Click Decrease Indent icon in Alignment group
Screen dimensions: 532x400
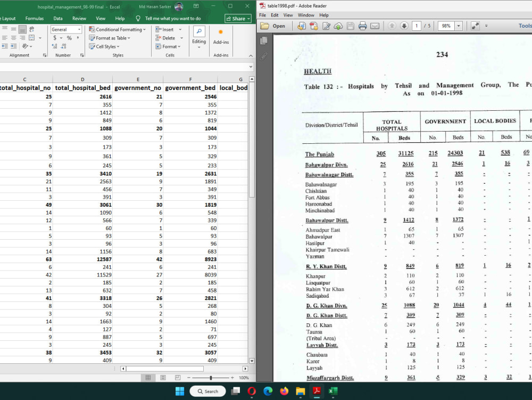point(5,46)
